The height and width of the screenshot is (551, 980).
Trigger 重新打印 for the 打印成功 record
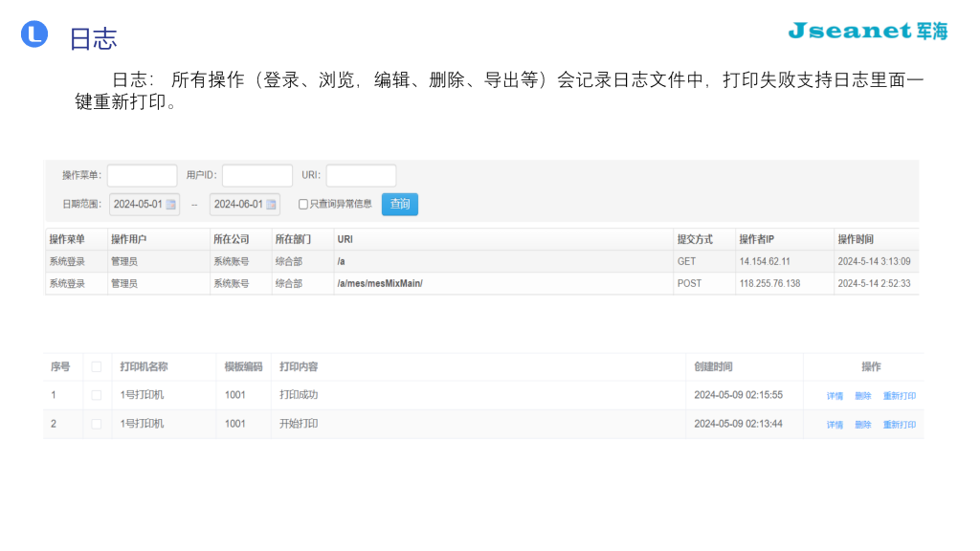[899, 395]
